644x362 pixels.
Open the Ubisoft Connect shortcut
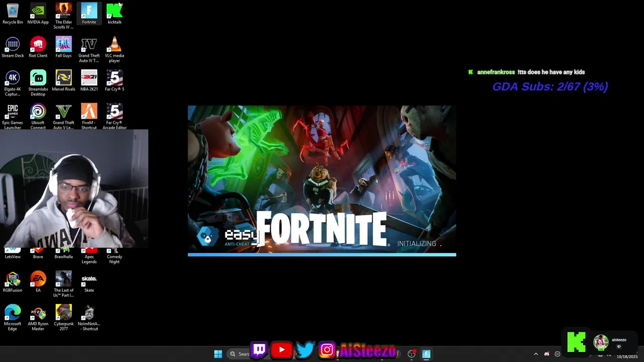pos(38,117)
